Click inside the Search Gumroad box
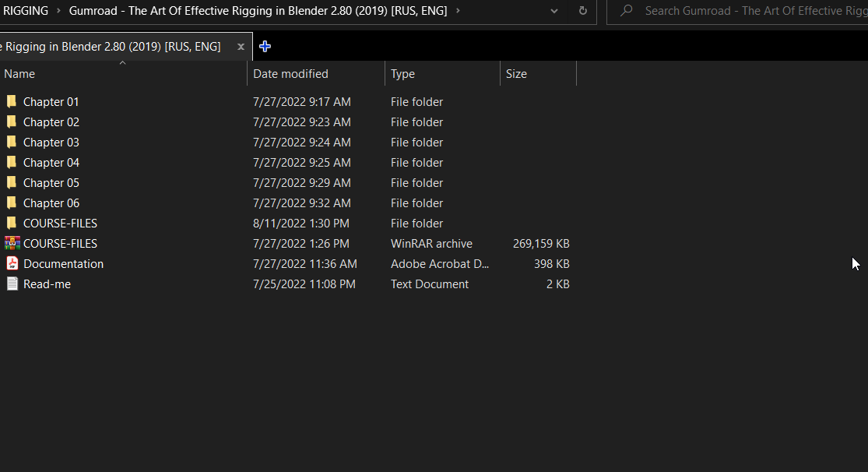The height and width of the screenshot is (472, 868). pyautogui.click(x=740, y=12)
